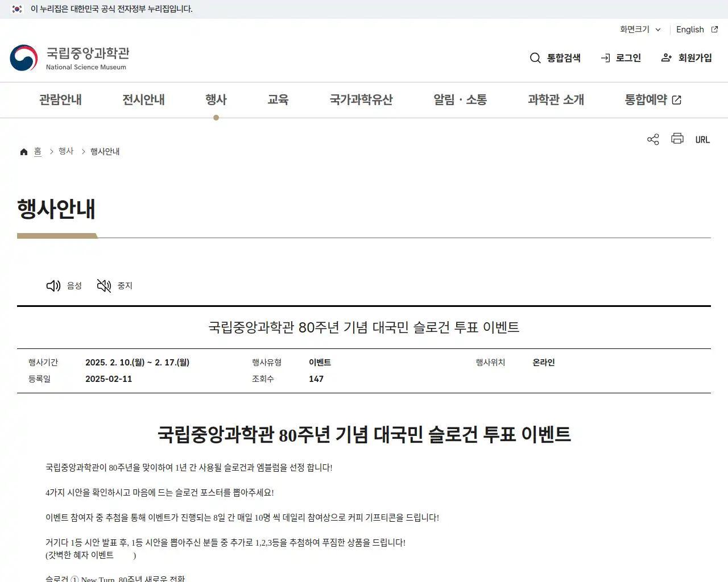Screen dimensions: 728x582
Task: Open the share options icon
Action: pyautogui.click(x=652, y=139)
